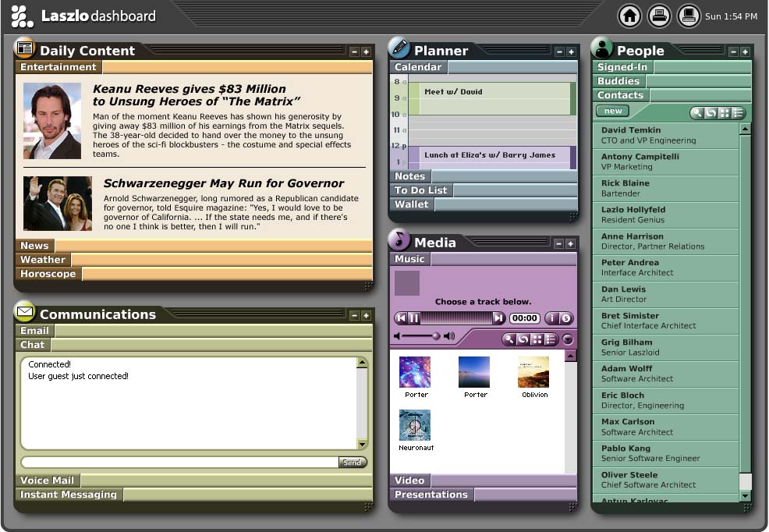Image resolution: width=769 pixels, height=532 pixels.
Task: Click the 'new' contact button
Action: [612, 112]
